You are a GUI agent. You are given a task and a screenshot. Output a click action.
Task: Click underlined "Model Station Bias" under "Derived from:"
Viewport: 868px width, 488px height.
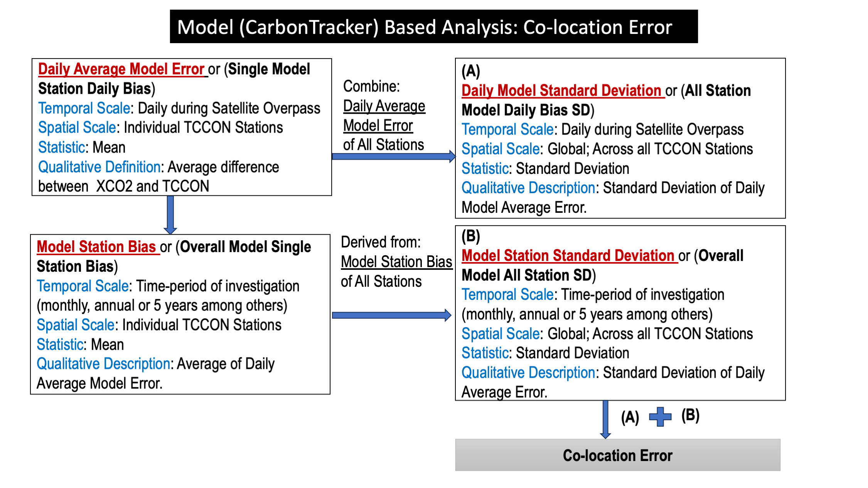coord(396,262)
